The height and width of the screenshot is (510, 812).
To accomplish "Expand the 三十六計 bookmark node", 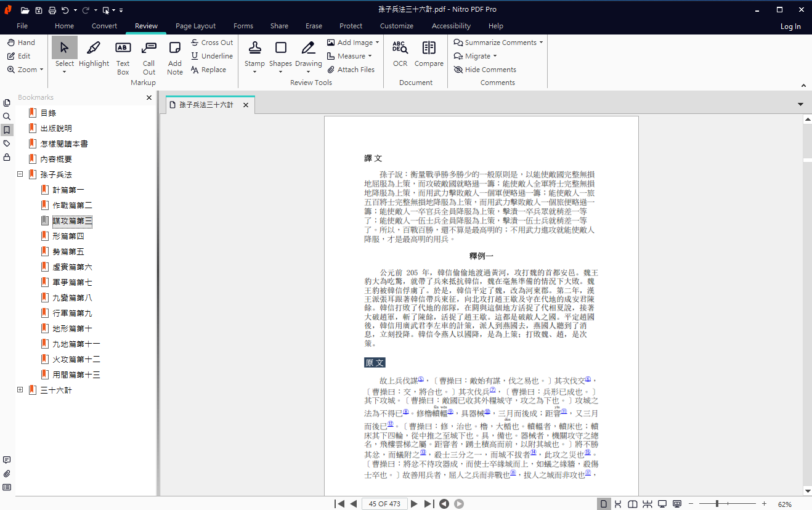I will 20,390.
